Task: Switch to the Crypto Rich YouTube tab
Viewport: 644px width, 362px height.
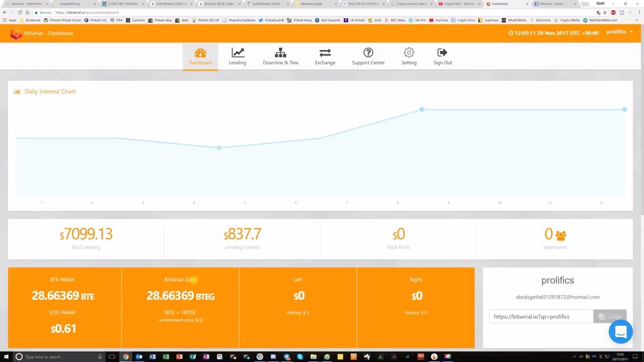Action: [x=459, y=4]
